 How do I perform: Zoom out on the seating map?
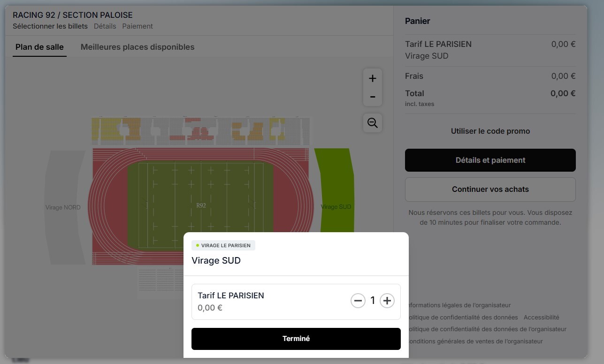373,97
